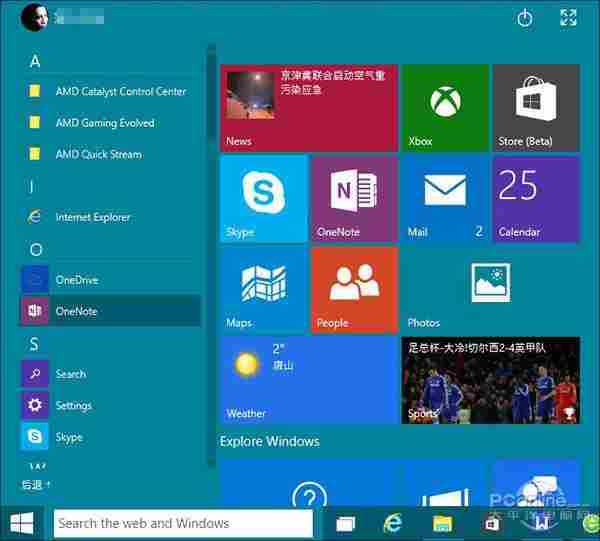Open the People tile

pos(354,290)
